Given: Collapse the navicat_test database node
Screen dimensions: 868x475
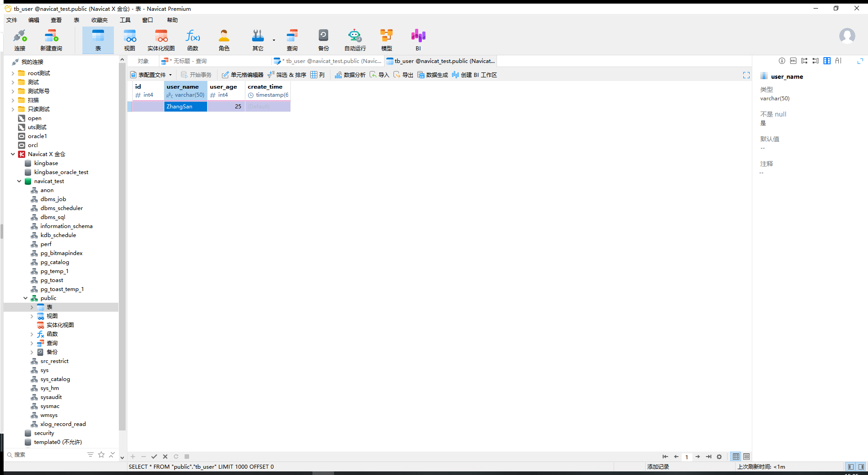Looking at the screenshot, I should click(x=19, y=181).
